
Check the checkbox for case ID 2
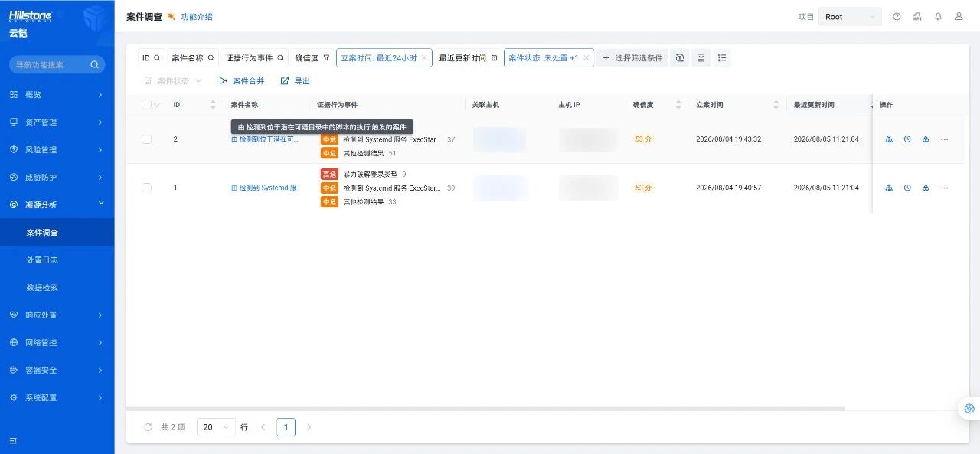click(x=146, y=139)
